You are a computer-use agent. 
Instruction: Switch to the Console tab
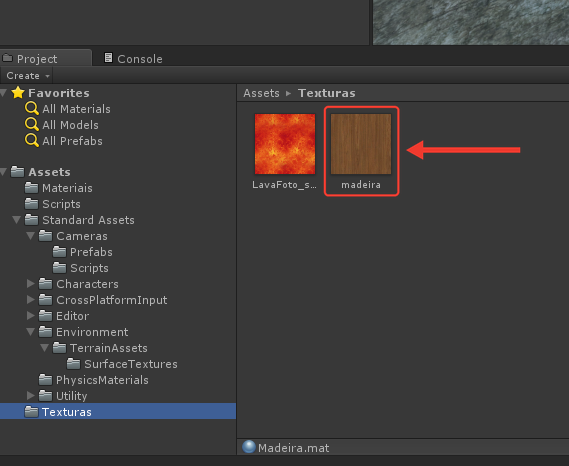[x=133, y=58]
